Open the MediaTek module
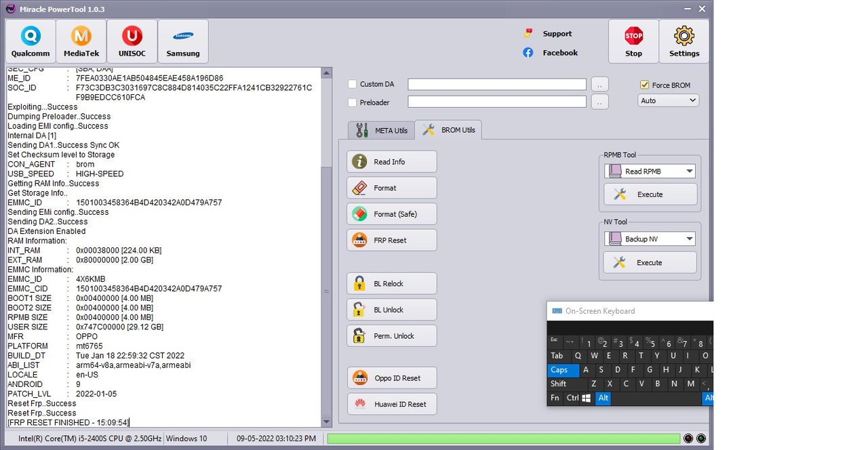Screen dimensions: 868x450 (81, 41)
